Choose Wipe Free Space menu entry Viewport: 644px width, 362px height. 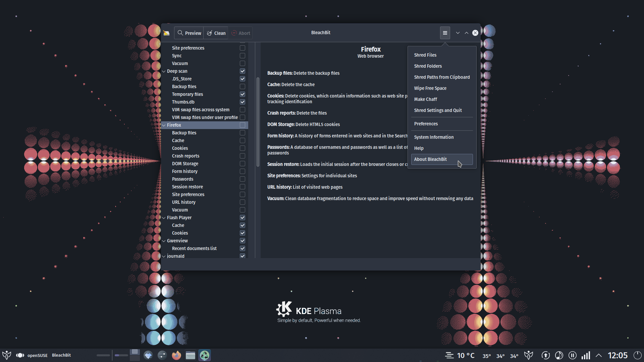[442, 88]
